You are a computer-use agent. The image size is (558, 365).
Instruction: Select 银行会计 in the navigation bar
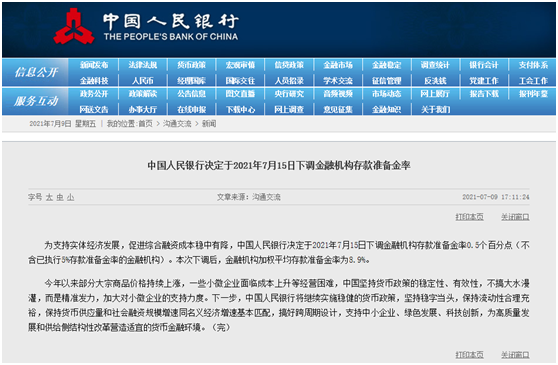point(484,65)
